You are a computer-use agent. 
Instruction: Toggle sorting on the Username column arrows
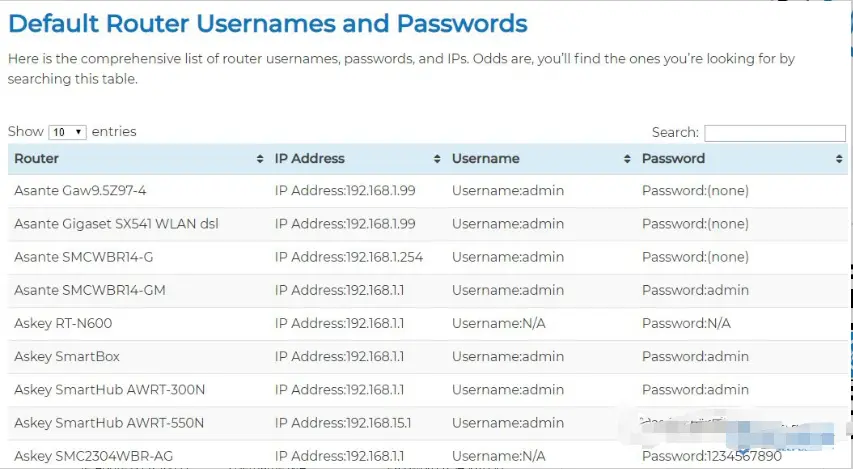[627, 159]
